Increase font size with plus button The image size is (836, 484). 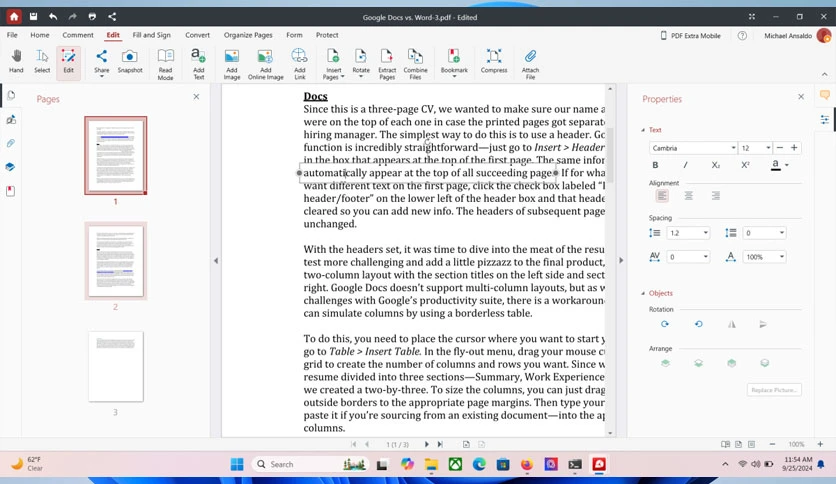coord(794,148)
